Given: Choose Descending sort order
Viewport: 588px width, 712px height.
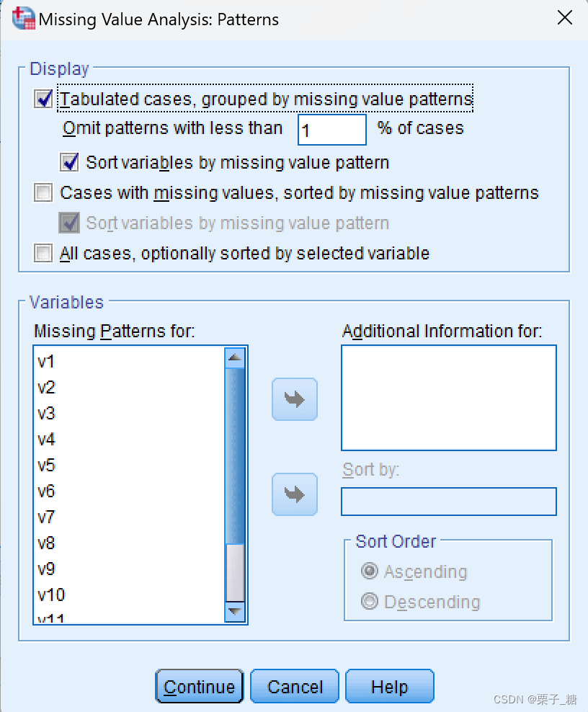Looking at the screenshot, I should click(369, 602).
